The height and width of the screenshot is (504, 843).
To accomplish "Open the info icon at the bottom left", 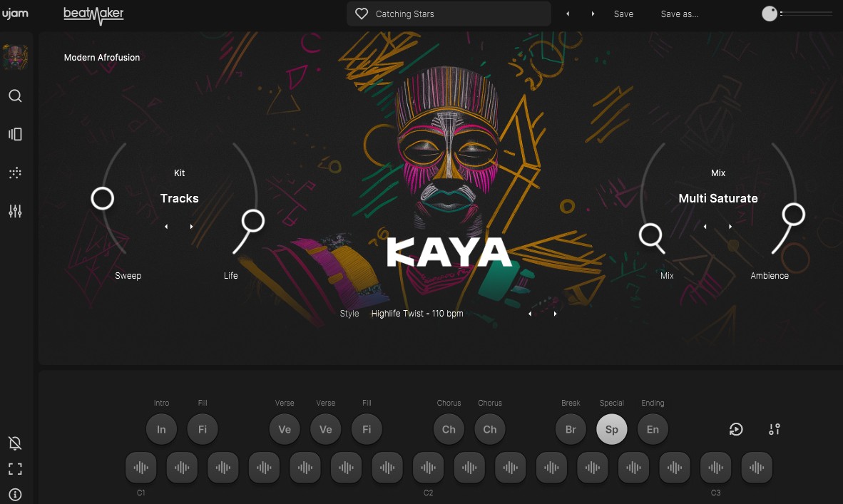I will tap(15, 494).
